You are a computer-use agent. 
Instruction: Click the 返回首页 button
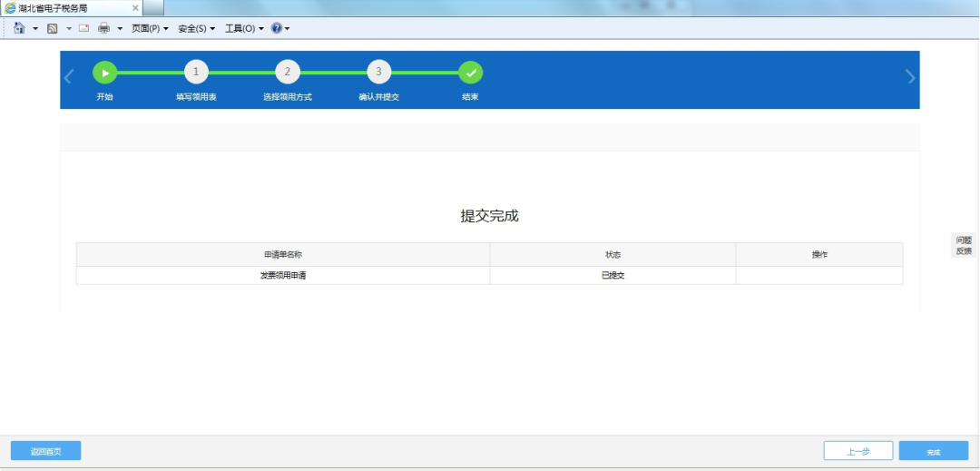coord(45,451)
